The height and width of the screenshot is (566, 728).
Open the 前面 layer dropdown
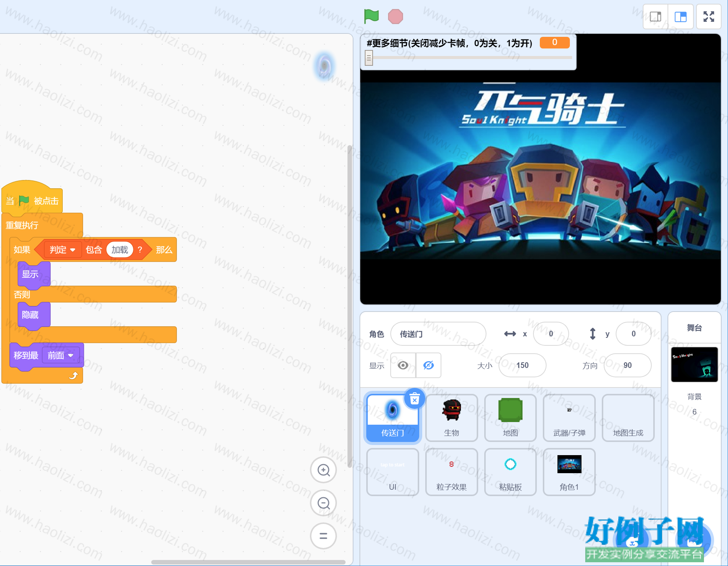click(x=61, y=356)
